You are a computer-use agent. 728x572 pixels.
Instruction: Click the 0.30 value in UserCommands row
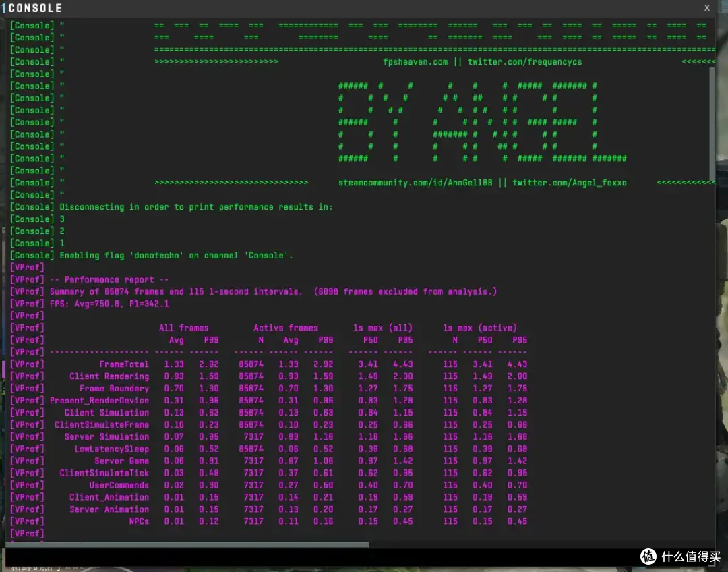pos(209,484)
